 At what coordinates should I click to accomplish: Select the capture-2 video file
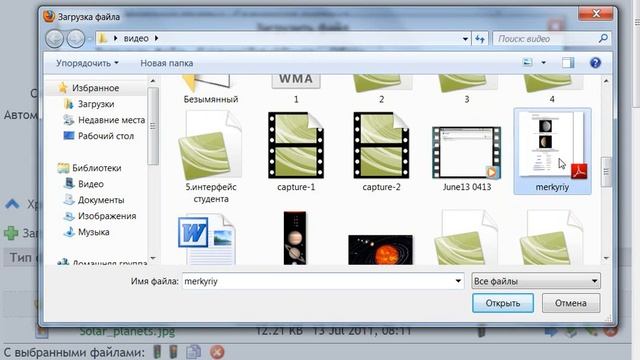point(381,152)
